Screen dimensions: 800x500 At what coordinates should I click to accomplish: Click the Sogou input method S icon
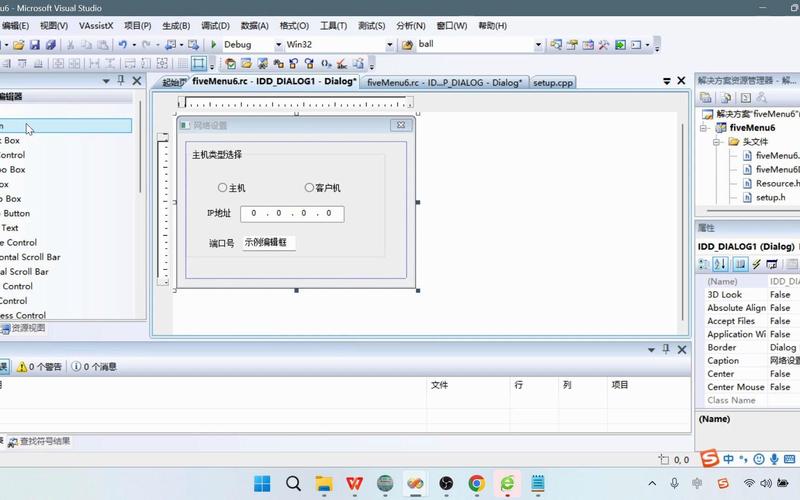click(x=709, y=459)
